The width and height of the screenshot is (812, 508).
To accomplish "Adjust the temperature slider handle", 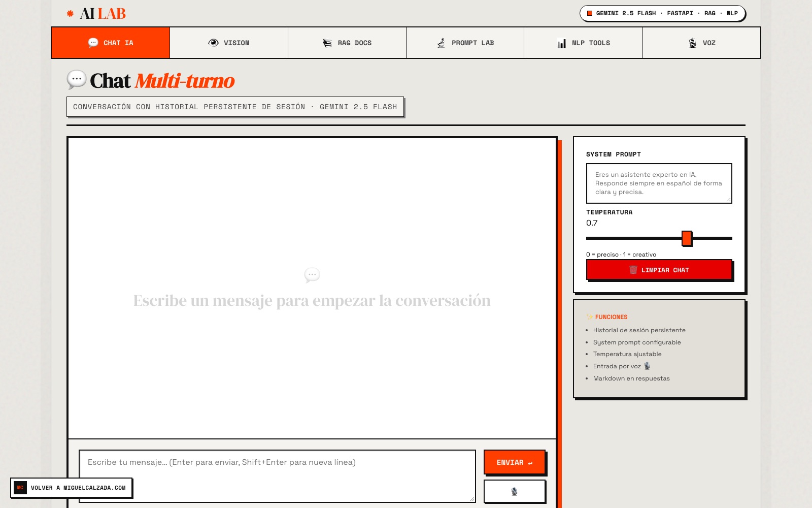I will pos(687,238).
